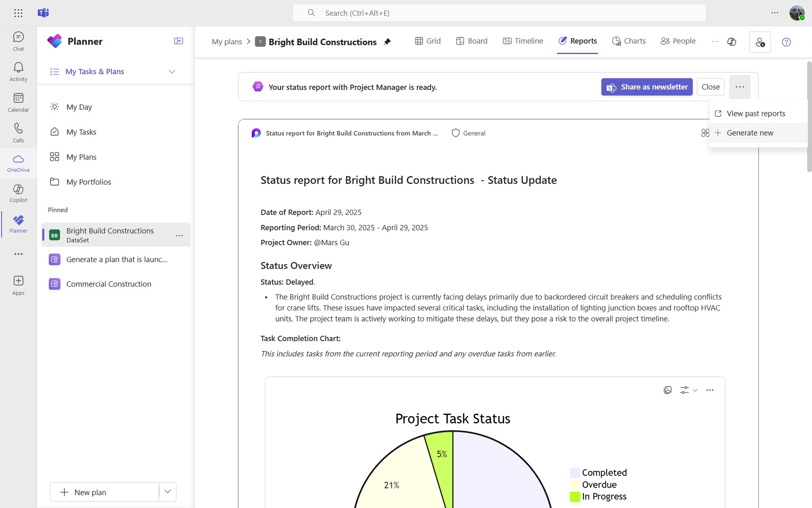Open the Apps panel
This screenshot has height=508, width=812.
tap(18, 284)
